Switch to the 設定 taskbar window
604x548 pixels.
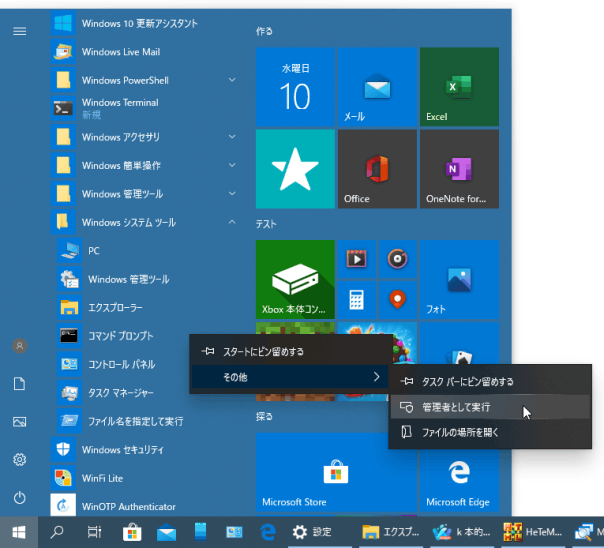pos(319,532)
